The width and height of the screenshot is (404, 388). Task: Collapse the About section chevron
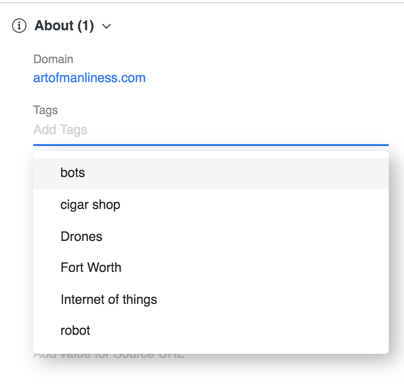coord(106,26)
